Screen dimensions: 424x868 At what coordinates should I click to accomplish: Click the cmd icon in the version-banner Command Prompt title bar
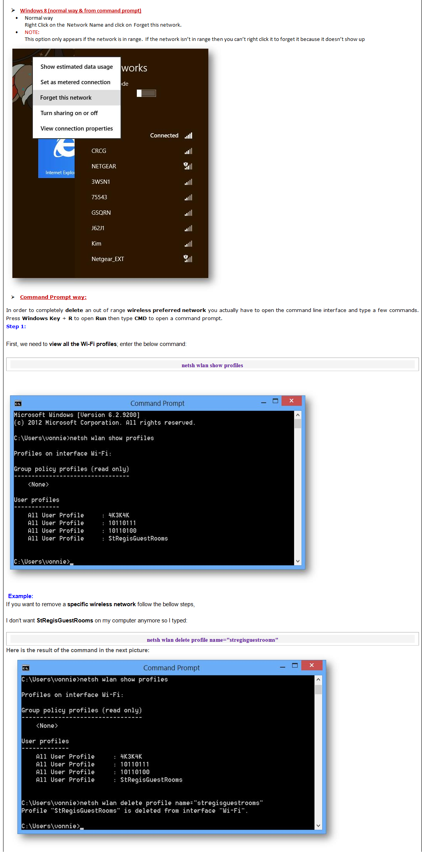18,403
